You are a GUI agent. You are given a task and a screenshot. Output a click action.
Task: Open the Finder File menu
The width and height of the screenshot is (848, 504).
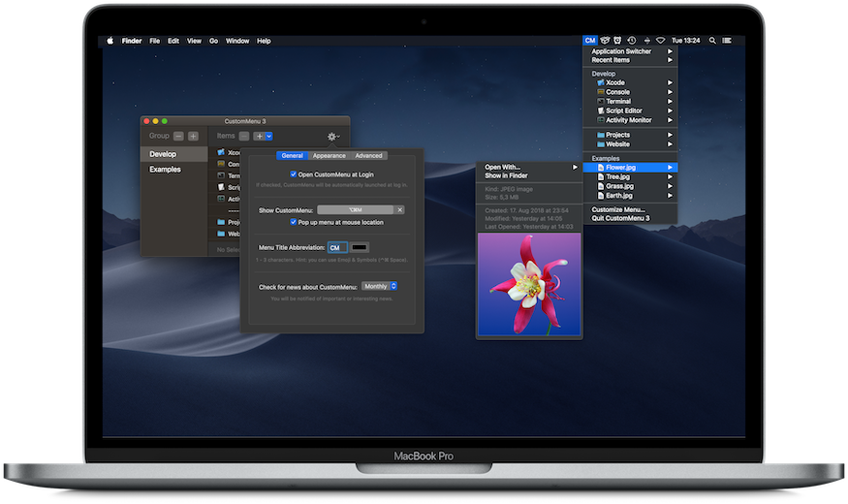coord(155,41)
